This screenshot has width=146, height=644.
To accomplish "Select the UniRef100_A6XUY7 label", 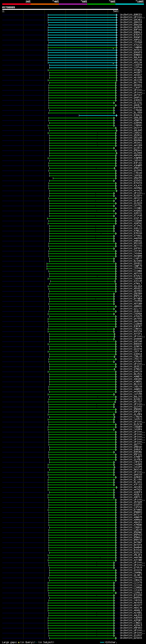I will (131, 605).
